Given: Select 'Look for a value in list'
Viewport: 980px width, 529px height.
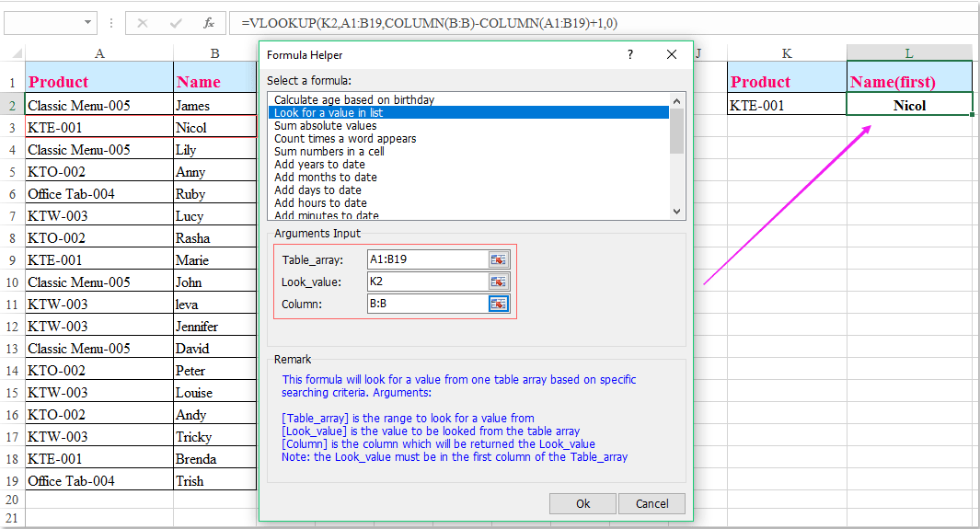Looking at the screenshot, I should click(468, 113).
